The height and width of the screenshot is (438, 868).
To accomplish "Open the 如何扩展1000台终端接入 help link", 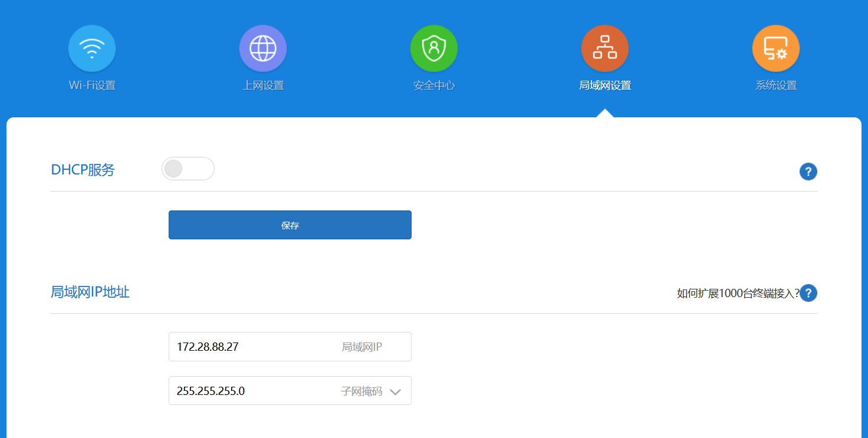I will pyautogui.click(x=737, y=294).
